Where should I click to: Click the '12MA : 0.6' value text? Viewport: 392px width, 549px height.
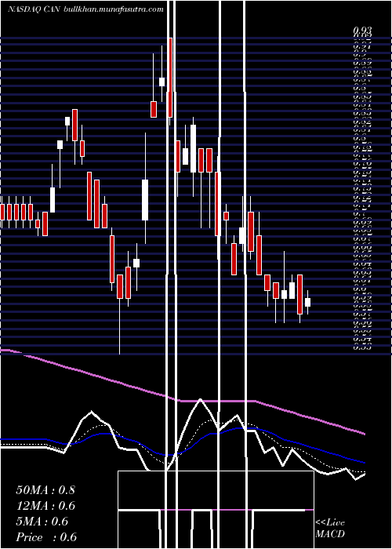(x=45, y=506)
